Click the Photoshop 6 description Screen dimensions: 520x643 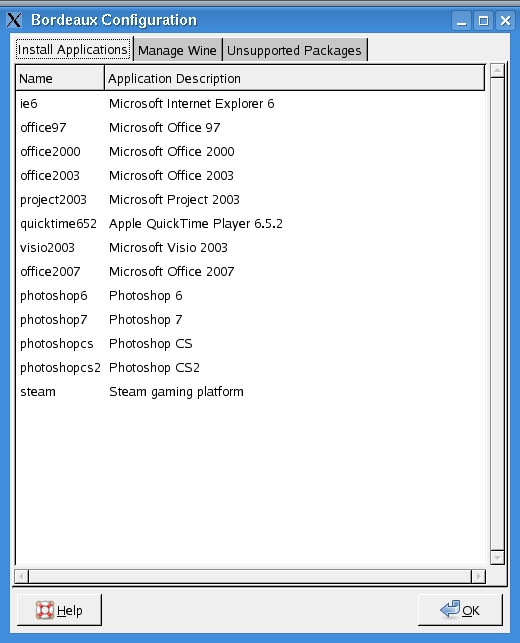pos(146,296)
